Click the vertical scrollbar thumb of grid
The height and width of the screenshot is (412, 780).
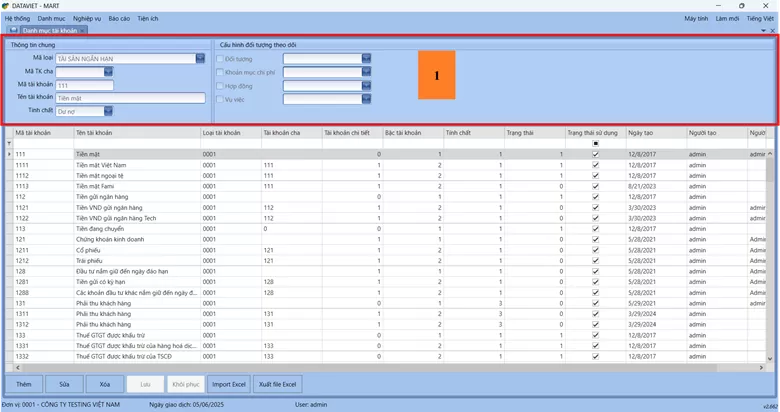point(770,170)
